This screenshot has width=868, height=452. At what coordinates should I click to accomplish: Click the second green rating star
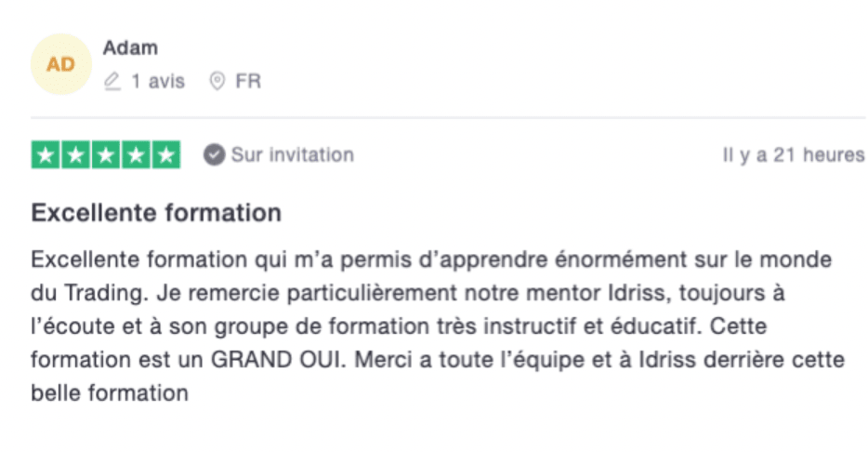[x=76, y=155]
